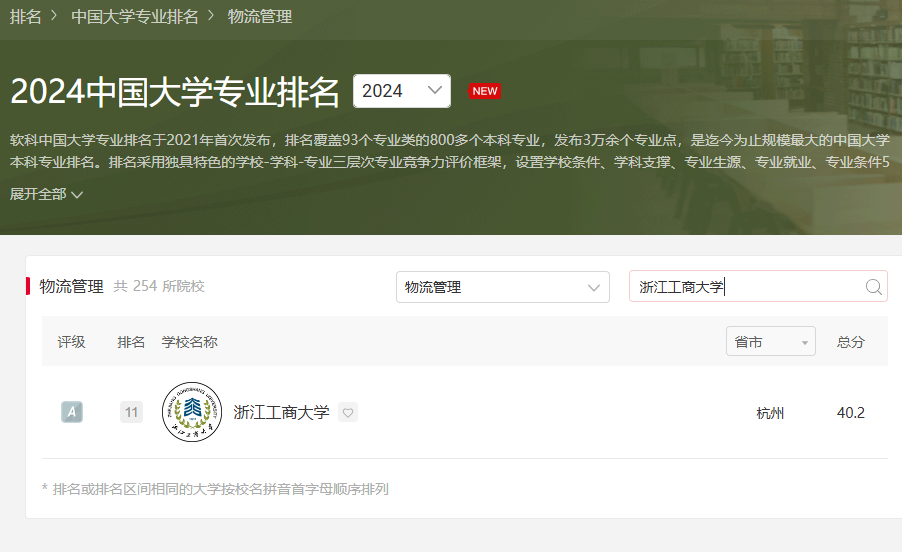This screenshot has width=902, height=552.
Task: Click the 浙江工商大学 university logo
Action: click(191, 412)
